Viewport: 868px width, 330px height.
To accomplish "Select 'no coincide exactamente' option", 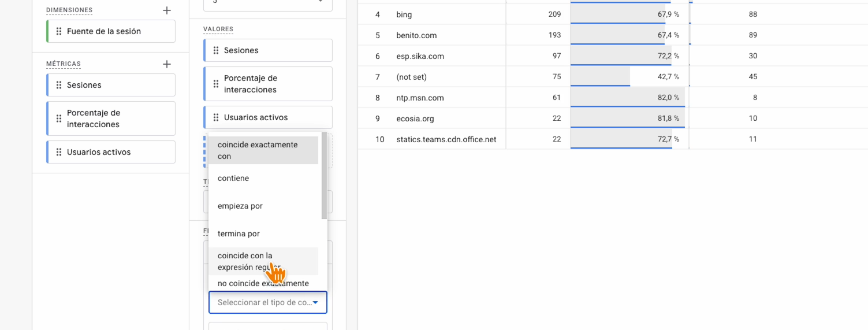I will point(263,284).
